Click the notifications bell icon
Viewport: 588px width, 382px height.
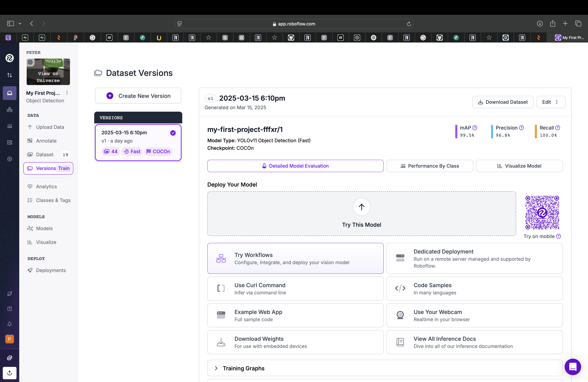click(9, 324)
